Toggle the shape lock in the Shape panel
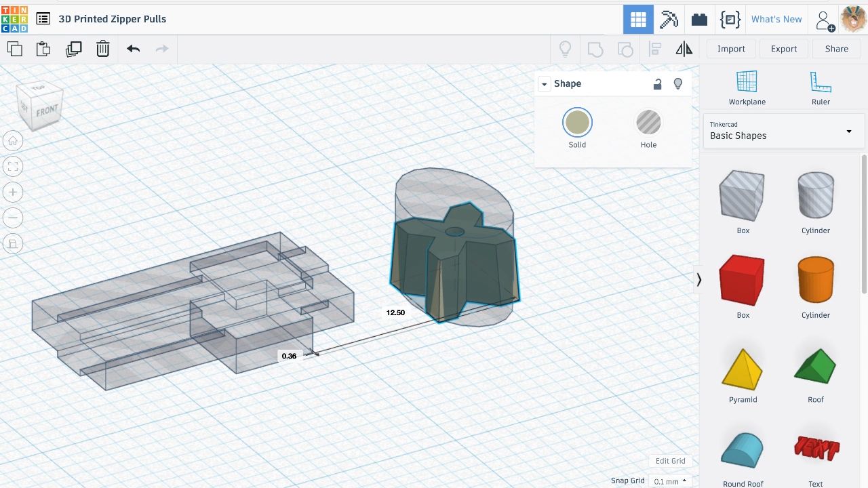Viewport: 868px width, 488px height. (657, 83)
